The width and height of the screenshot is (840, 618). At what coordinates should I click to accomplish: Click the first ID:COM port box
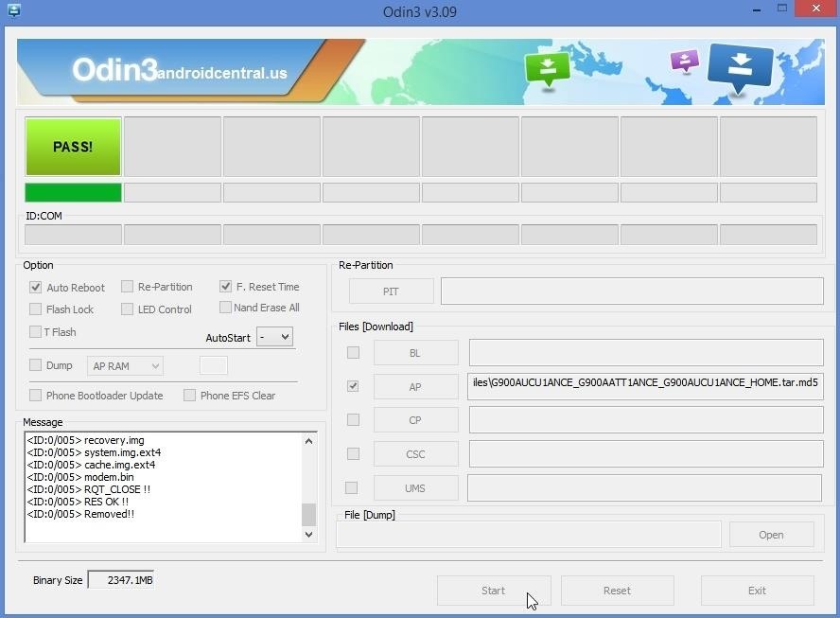click(x=74, y=235)
